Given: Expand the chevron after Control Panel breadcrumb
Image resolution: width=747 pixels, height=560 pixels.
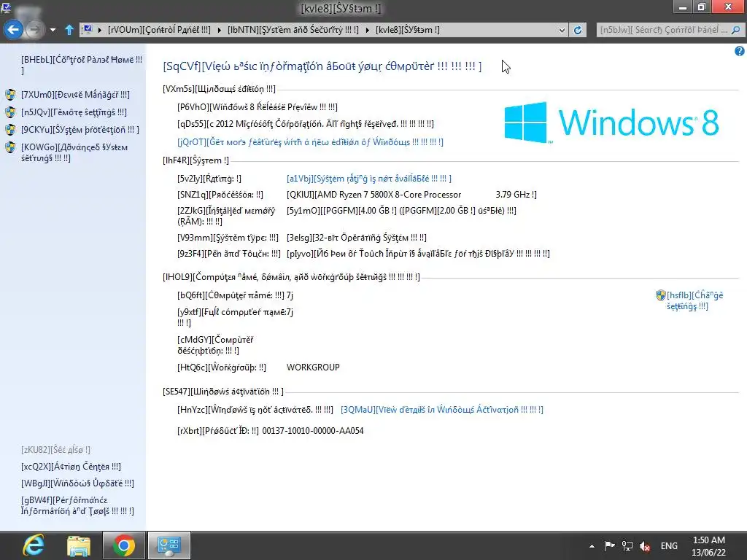Looking at the screenshot, I should (x=219, y=29).
